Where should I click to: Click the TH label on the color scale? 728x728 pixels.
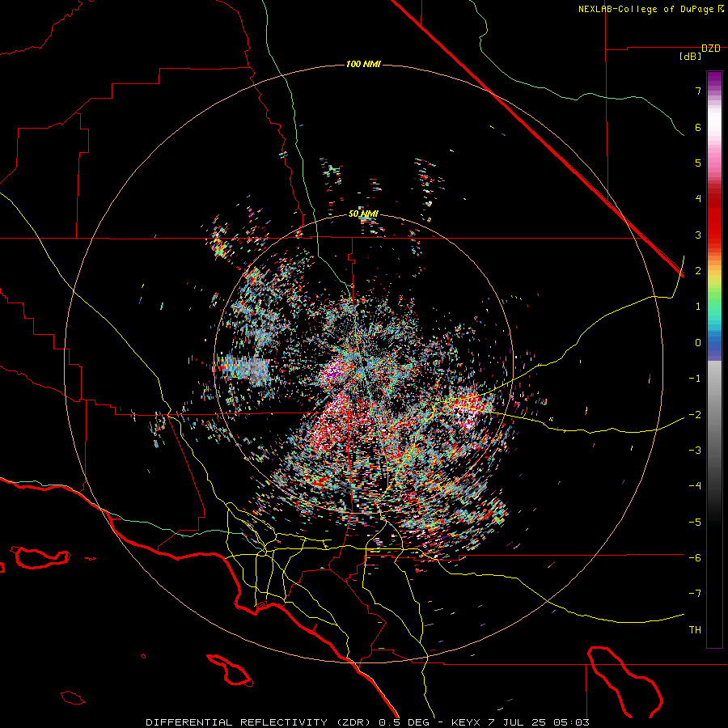click(695, 630)
